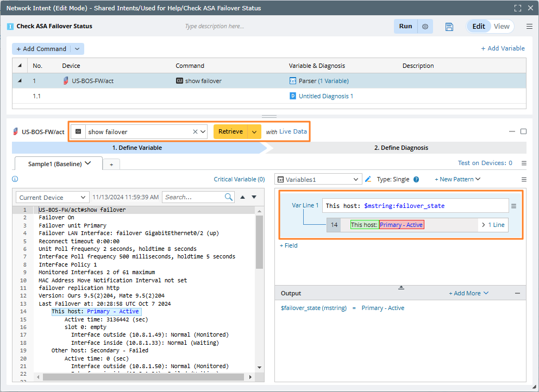Jump to next search match arrow
Viewport: 539px width, 392px height.
254,197
